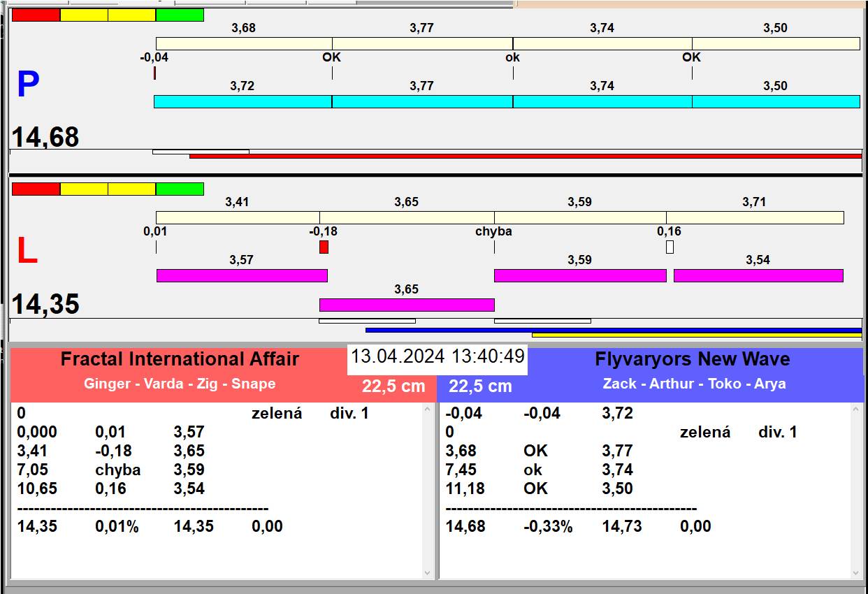Click the cyan 3,72 segment bar

coord(243,101)
